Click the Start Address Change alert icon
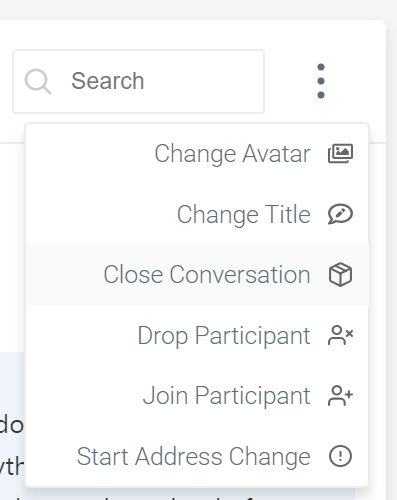Viewport: 397px width, 500px height. point(340,456)
